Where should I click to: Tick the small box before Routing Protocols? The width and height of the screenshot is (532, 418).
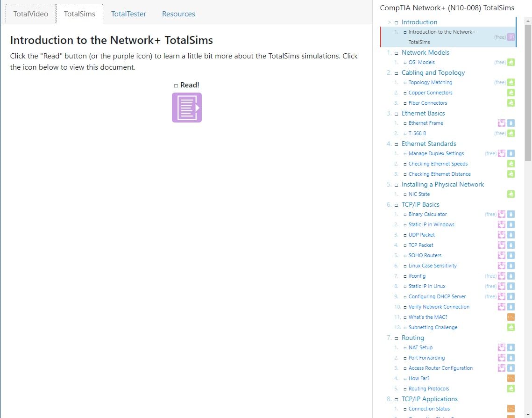(x=405, y=389)
